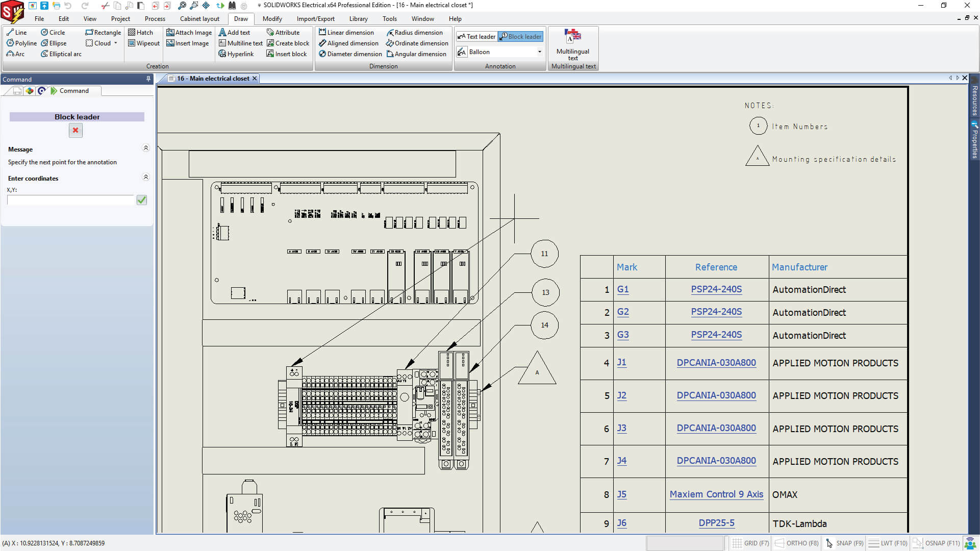
Task: Select the Insert block tool
Action: [x=287, y=54]
